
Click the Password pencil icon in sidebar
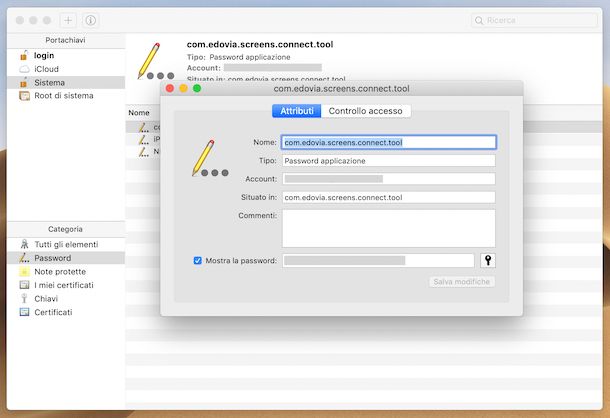click(x=25, y=258)
